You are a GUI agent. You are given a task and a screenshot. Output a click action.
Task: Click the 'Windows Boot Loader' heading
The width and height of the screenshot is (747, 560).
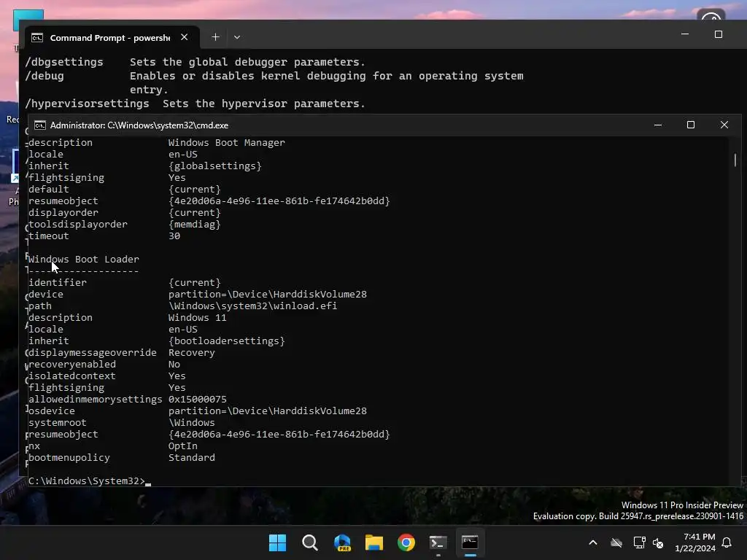click(x=84, y=260)
